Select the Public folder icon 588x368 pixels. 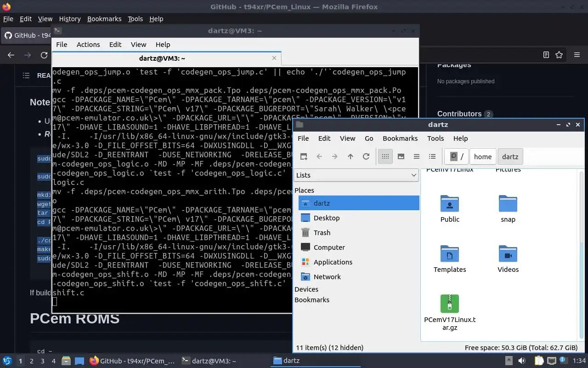point(450,204)
